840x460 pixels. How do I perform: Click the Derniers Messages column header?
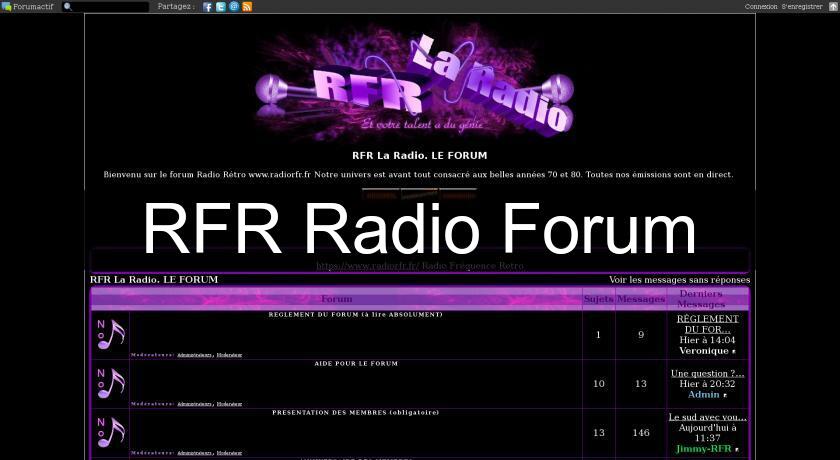701,299
